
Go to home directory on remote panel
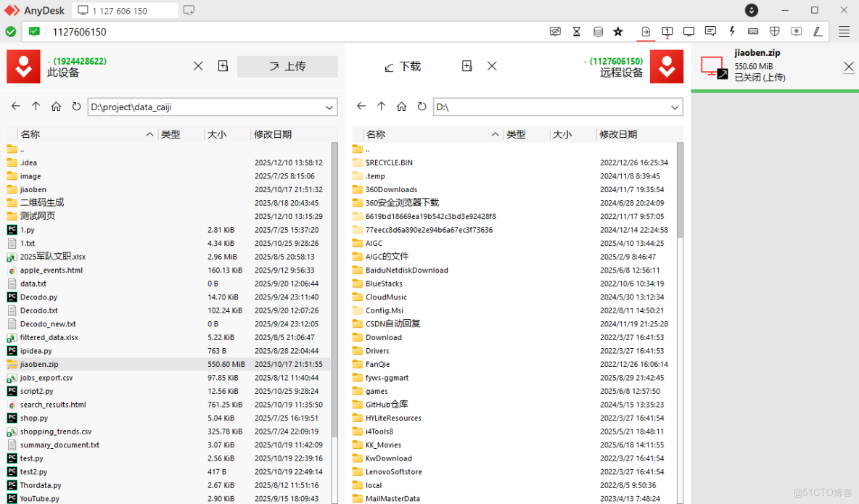(x=401, y=106)
